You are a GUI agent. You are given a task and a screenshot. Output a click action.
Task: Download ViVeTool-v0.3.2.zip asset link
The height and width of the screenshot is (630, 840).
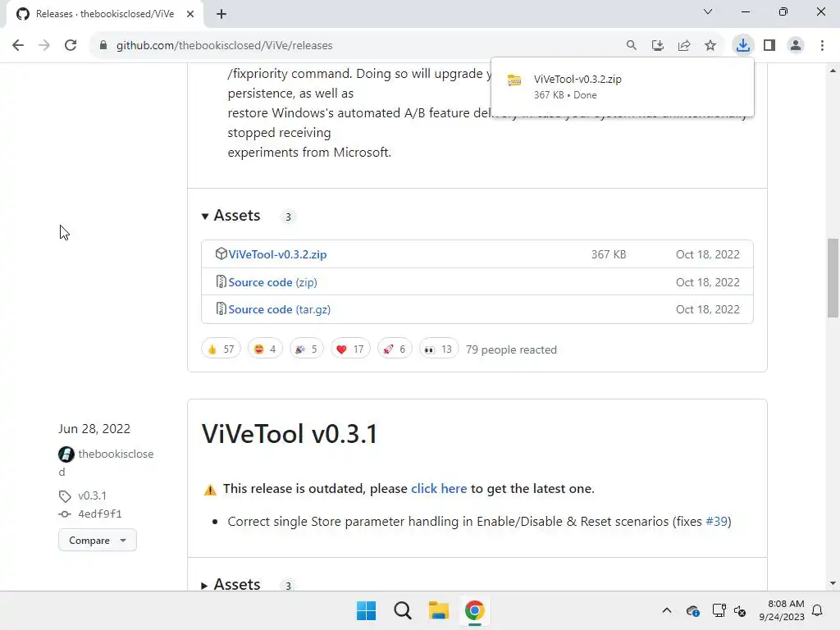click(277, 254)
